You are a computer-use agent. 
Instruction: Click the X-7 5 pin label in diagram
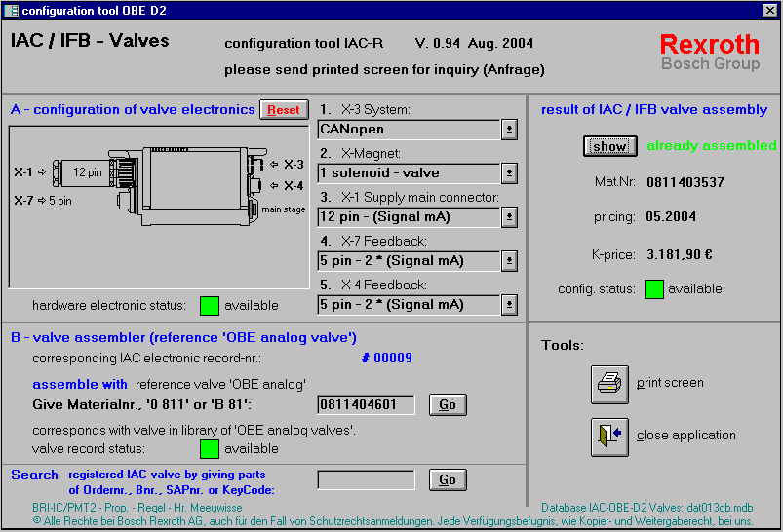point(43,201)
